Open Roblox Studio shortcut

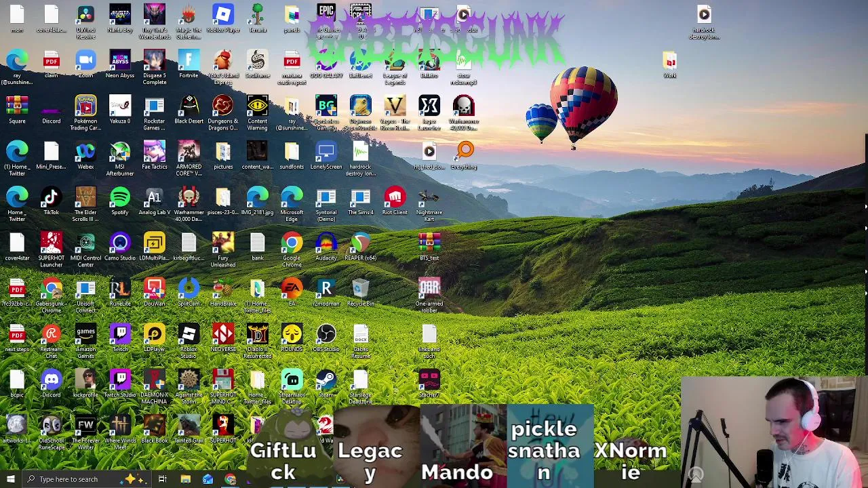[x=189, y=341]
